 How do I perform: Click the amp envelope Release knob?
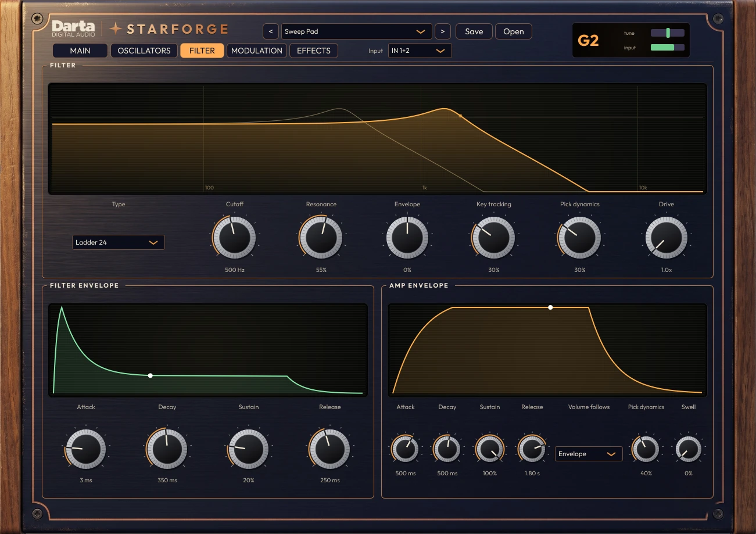[x=532, y=449]
